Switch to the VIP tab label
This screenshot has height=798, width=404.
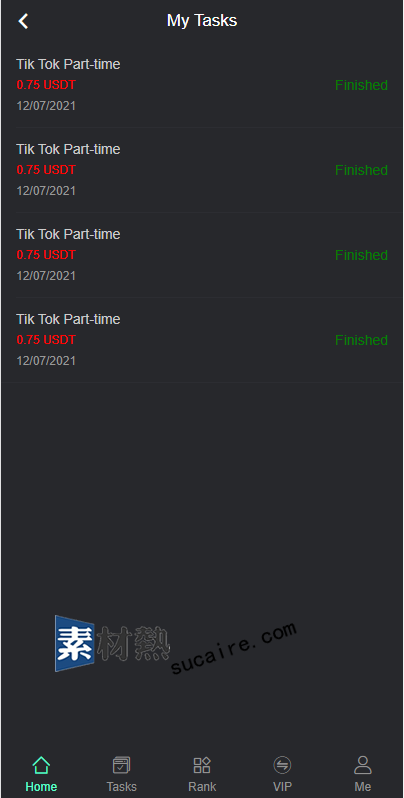(282, 786)
